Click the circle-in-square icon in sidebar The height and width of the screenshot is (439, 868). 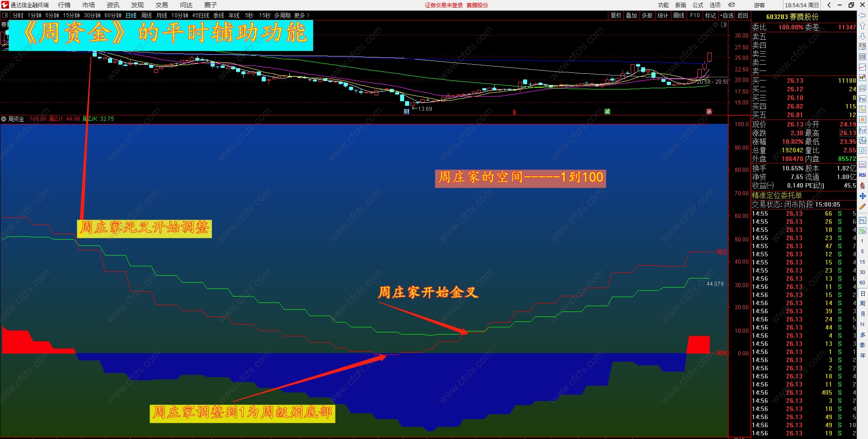click(862, 151)
